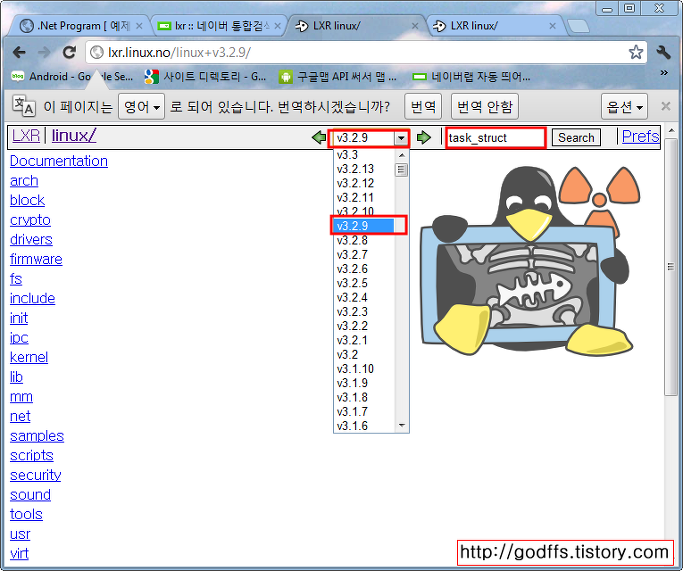Choose v3.1.10 in the version list
Viewport: 683px width, 571px height.
364,369
